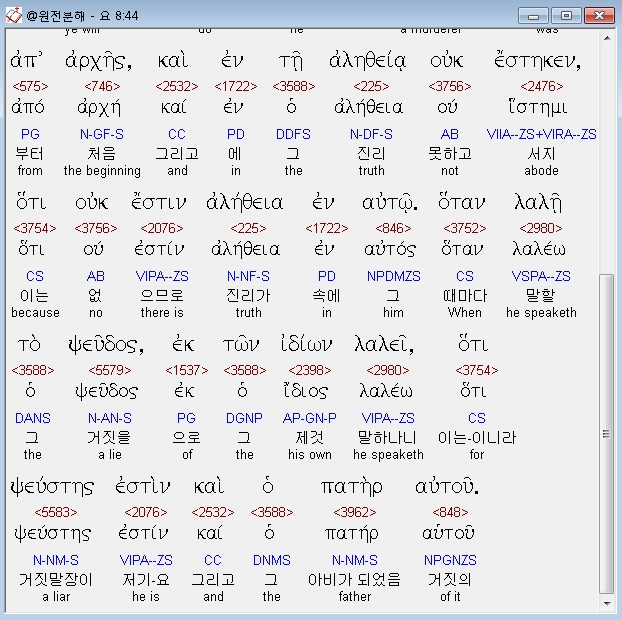This screenshot has height=620, width=622.
Task: Click the parsing code VSPA--ZS
Action: point(541,276)
